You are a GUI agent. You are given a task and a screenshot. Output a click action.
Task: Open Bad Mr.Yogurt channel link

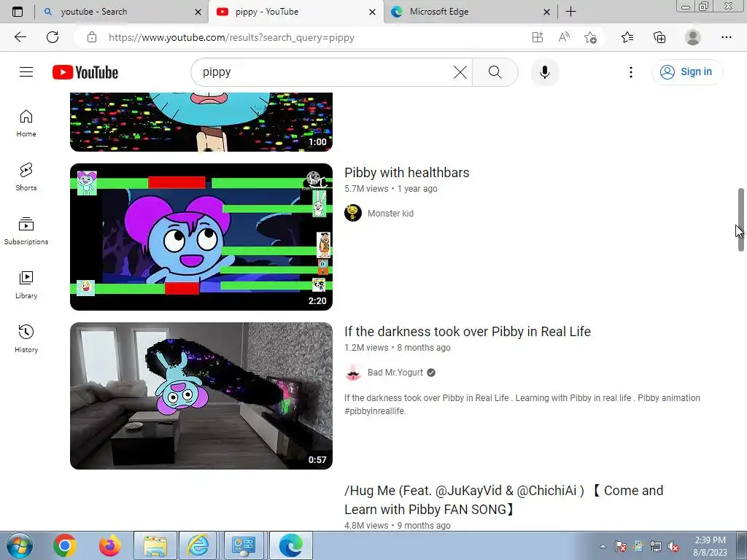point(395,373)
